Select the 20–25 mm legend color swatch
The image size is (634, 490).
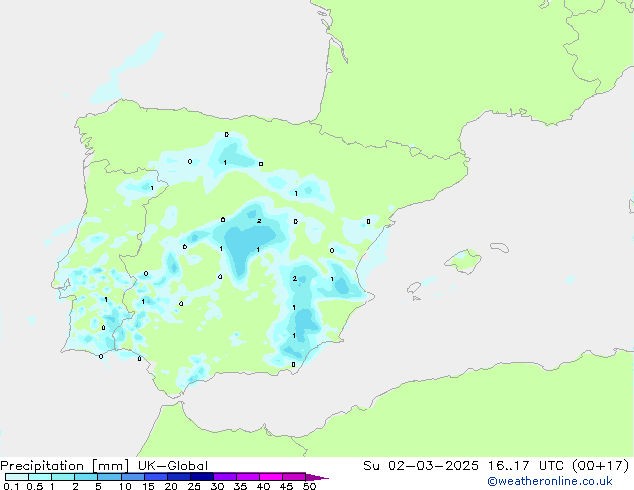[x=179, y=477]
